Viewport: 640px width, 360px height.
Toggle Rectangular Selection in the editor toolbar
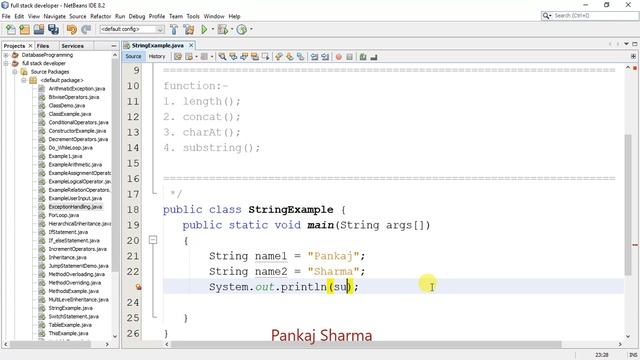265,57
